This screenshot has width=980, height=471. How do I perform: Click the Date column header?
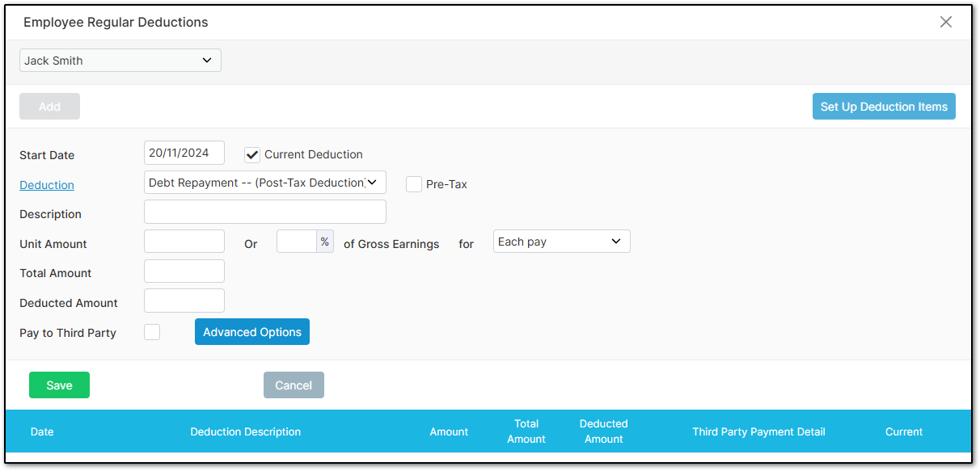tap(42, 431)
